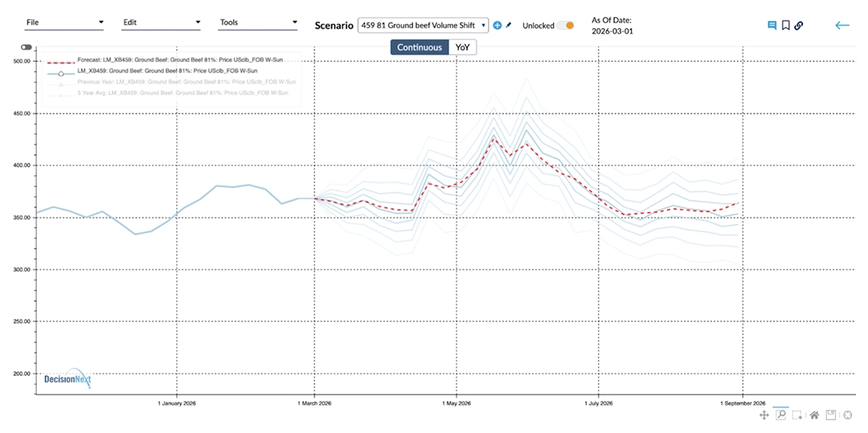This screenshot has width=868, height=433.
Task: Click the add scenario plus icon
Action: (497, 26)
